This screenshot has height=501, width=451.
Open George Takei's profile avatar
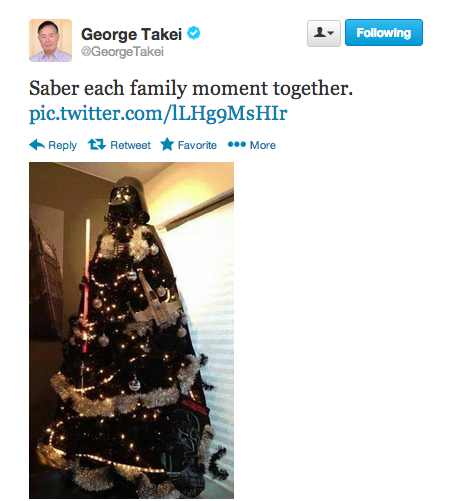[50, 40]
